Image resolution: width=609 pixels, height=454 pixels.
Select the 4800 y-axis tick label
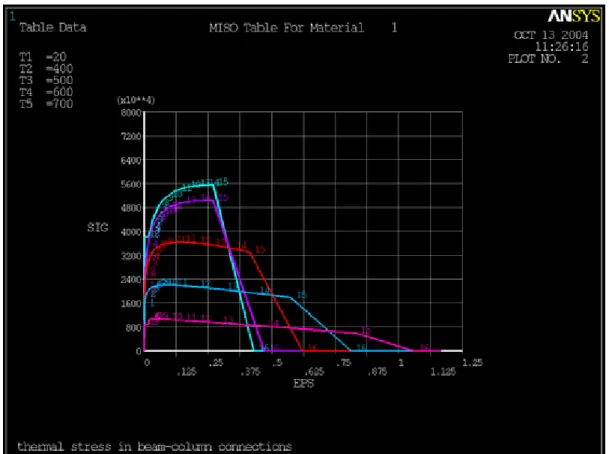[x=131, y=208]
